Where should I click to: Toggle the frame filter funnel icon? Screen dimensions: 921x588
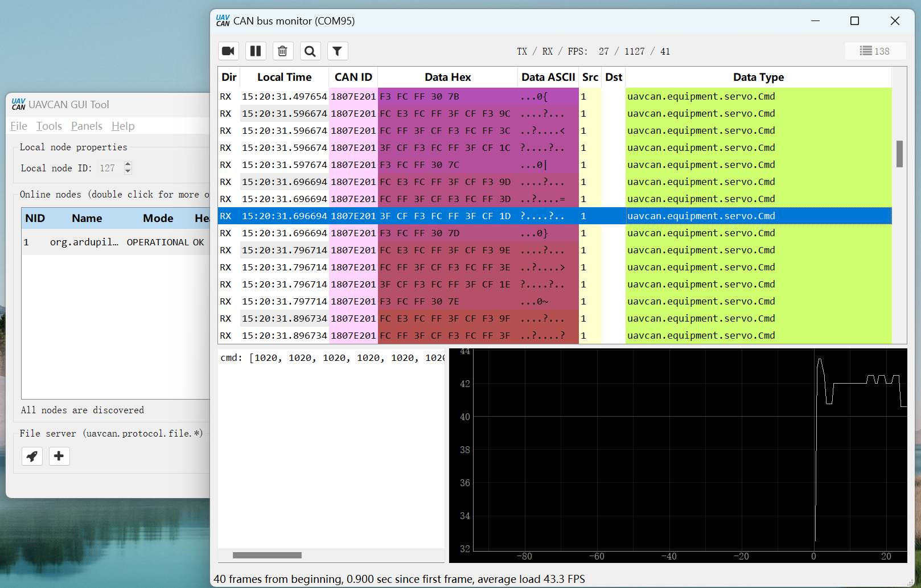pyautogui.click(x=337, y=51)
